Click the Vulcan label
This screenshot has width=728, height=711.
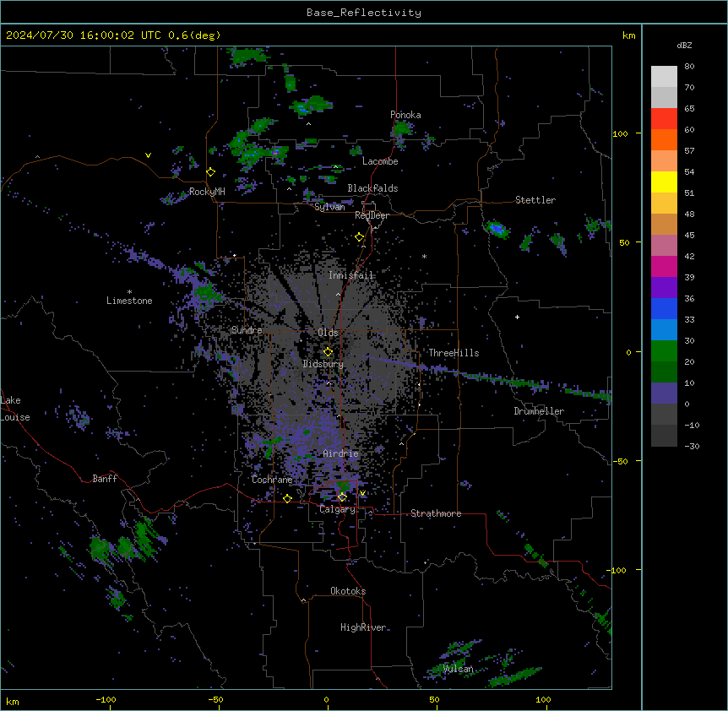(459, 669)
